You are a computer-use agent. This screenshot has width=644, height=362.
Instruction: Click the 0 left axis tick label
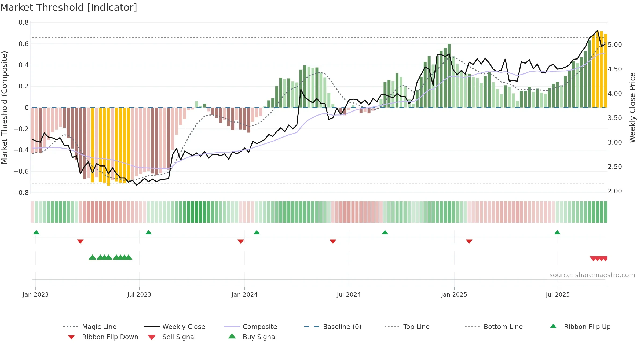(x=27, y=108)
